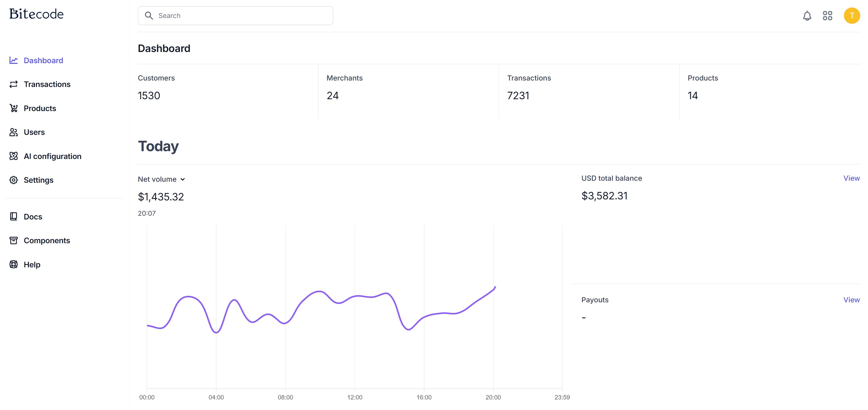View the USD total balance details
Viewport: 868px width, 410px height.
851,178
